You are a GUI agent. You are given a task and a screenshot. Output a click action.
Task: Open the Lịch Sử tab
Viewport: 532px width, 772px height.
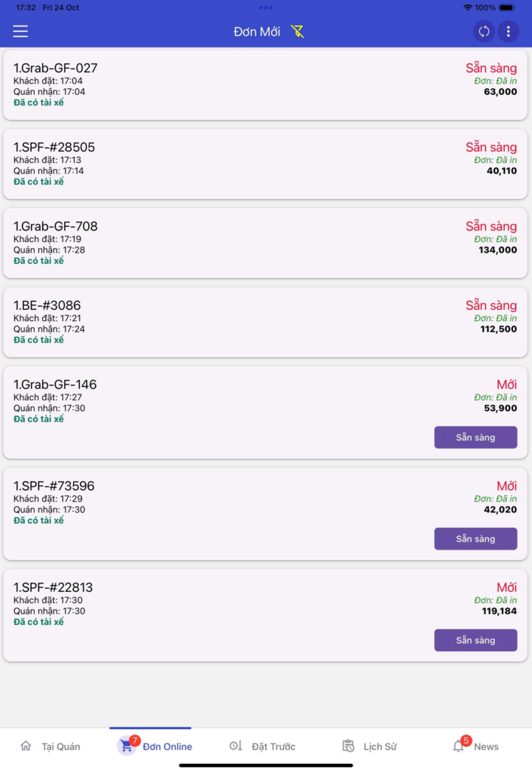coord(380,746)
